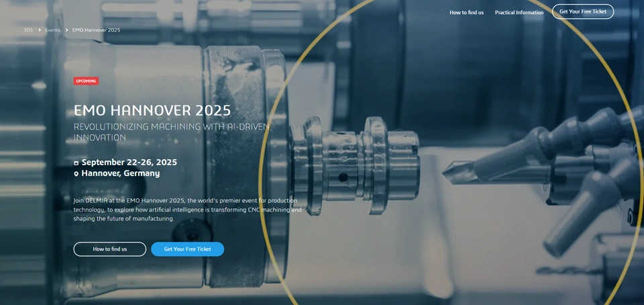The image size is (644, 305).
Task: Click the 'Join DELMIA' description paragraph
Action: 187,209
